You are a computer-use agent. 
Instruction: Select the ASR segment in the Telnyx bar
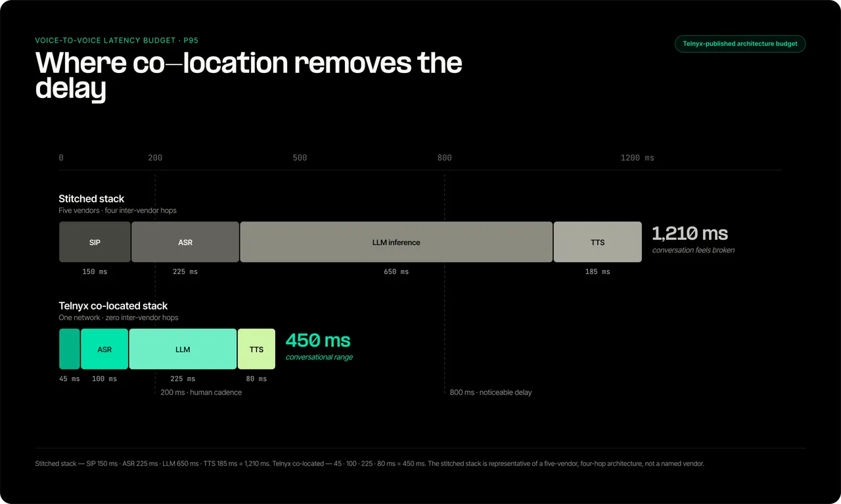[104, 349]
